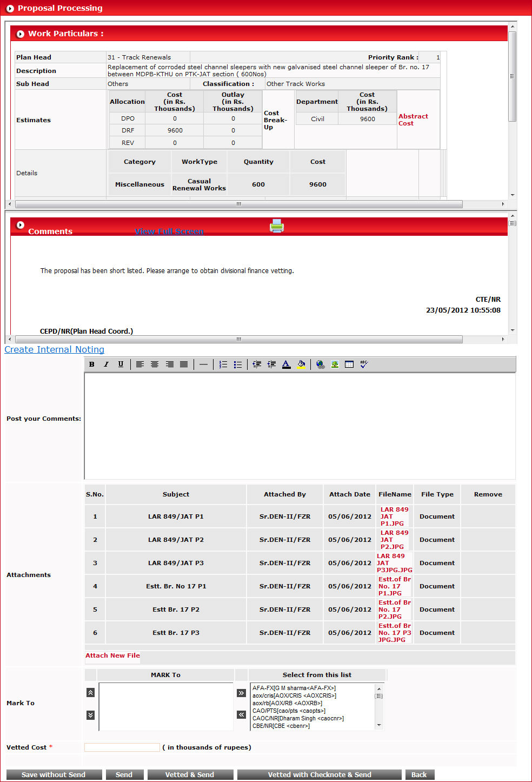Toggle underline formatting in comment editor
Image resolution: width=532 pixels, height=782 pixels.
coord(121,365)
